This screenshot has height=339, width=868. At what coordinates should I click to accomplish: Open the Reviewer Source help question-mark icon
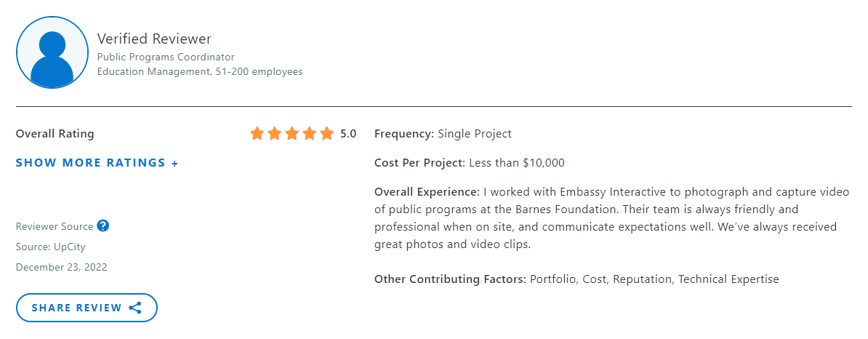click(103, 226)
